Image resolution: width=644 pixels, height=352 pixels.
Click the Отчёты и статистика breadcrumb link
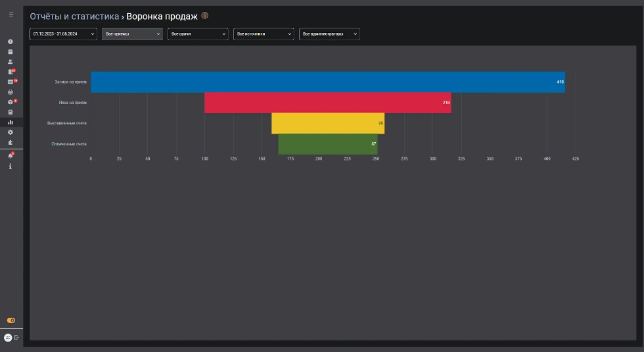[x=74, y=16]
